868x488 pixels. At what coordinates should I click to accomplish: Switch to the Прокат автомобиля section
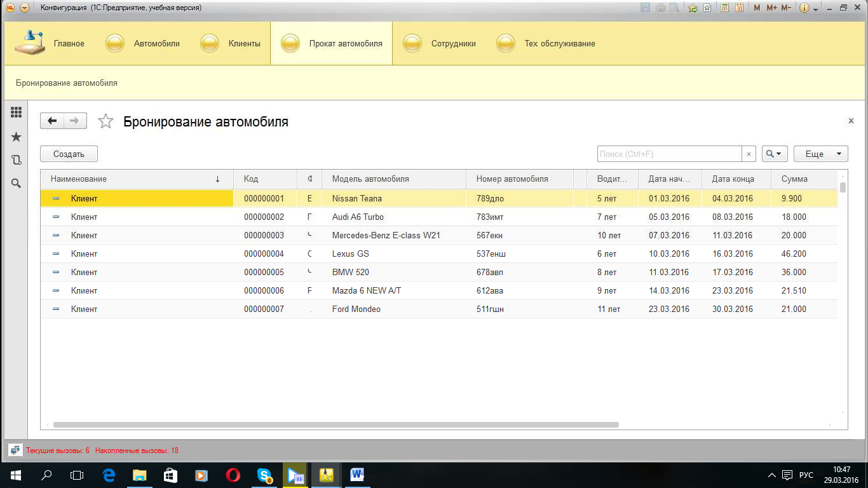pos(331,44)
